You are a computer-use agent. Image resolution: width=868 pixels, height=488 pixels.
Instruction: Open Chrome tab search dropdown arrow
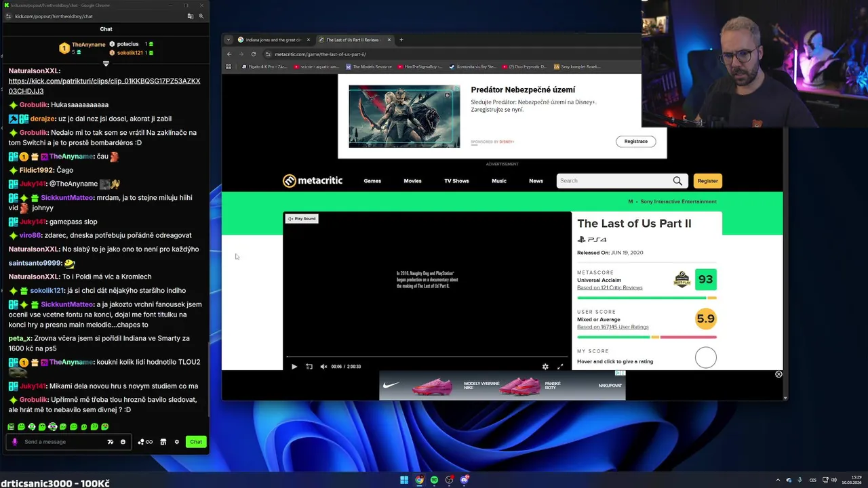229,39
